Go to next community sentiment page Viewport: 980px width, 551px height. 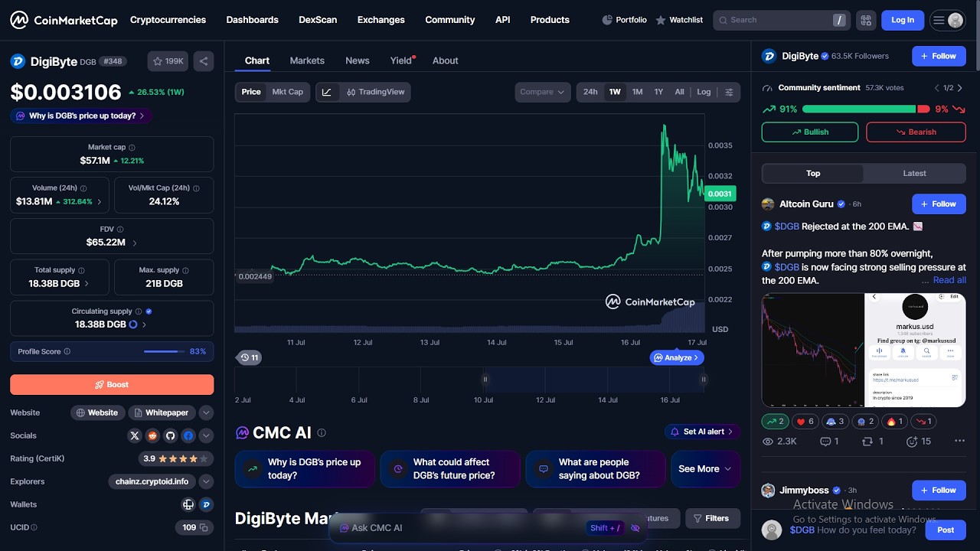[x=961, y=88]
